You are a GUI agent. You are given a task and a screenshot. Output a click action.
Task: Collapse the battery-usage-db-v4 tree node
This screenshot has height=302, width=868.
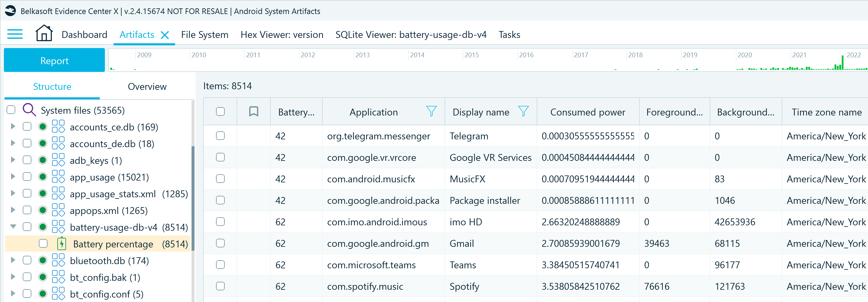[13, 226]
